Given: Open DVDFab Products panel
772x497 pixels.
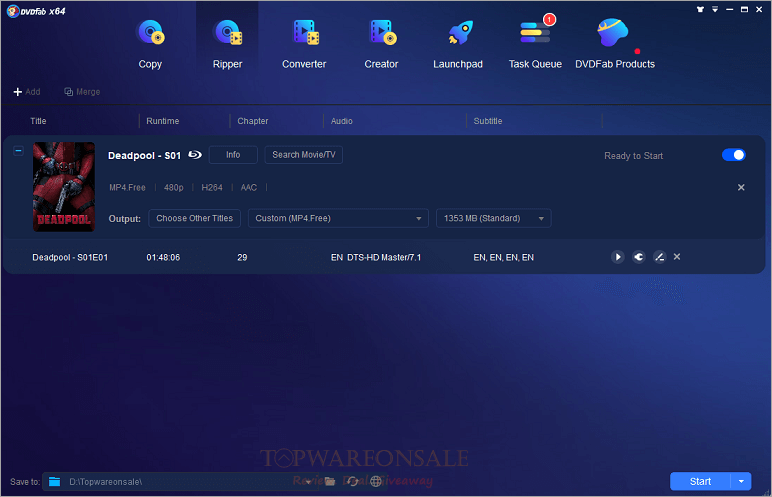Looking at the screenshot, I should pyautogui.click(x=614, y=44).
